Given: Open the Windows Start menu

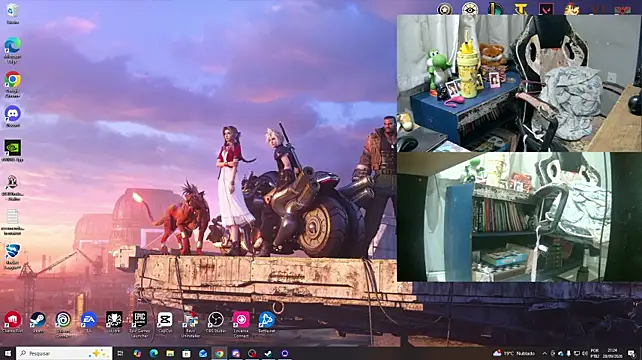Looking at the screenshot, I should coord(7,353).
